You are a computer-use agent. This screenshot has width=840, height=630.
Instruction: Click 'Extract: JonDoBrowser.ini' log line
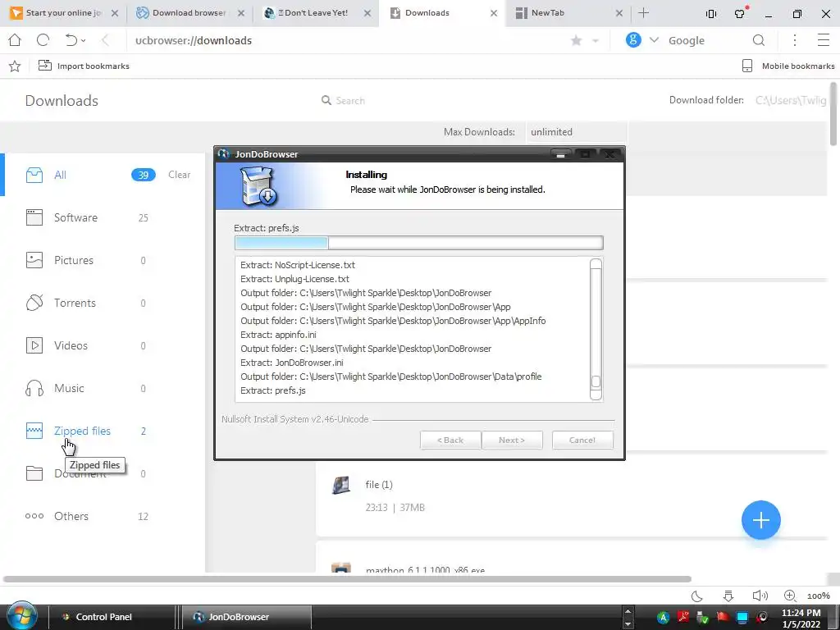pyautogui.click(x=292, y=363)
